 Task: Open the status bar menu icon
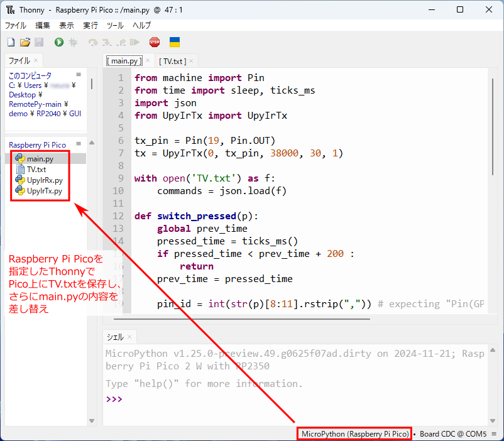tap(495, 434)
